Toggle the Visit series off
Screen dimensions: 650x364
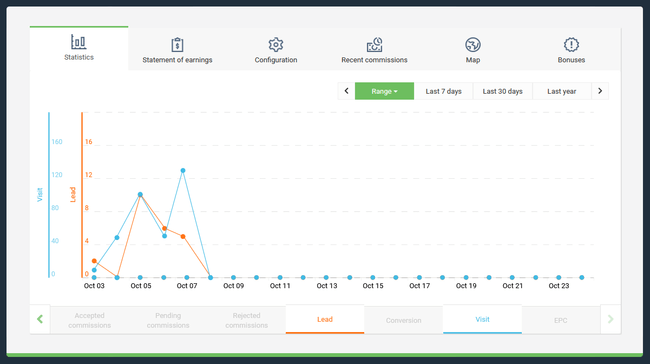click(x=482, y=319)
